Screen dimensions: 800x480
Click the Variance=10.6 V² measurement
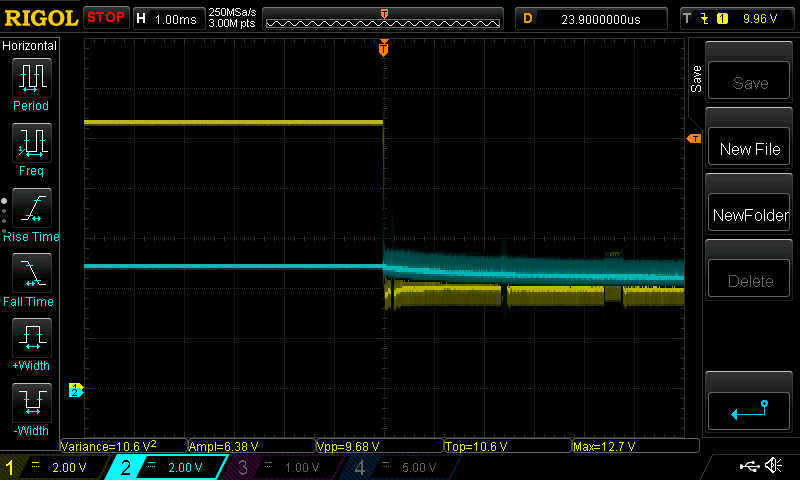(x=124, y=446)
